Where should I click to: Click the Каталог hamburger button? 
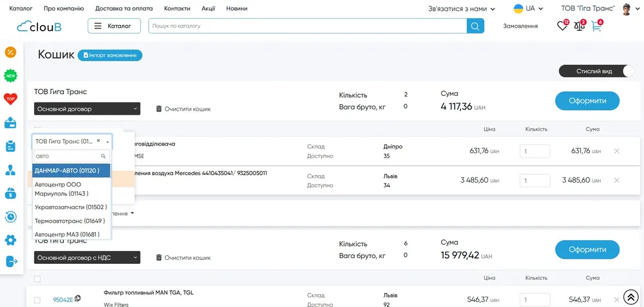(x=114, y=26)
